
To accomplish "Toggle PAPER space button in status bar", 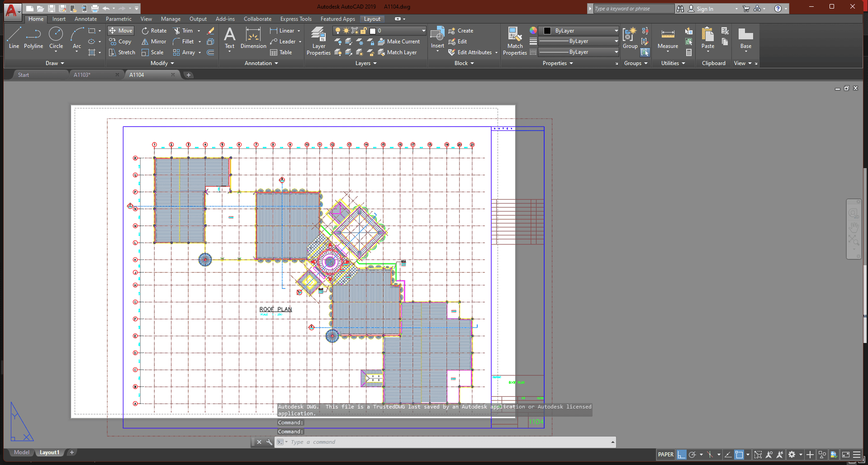I will point(665,455).
